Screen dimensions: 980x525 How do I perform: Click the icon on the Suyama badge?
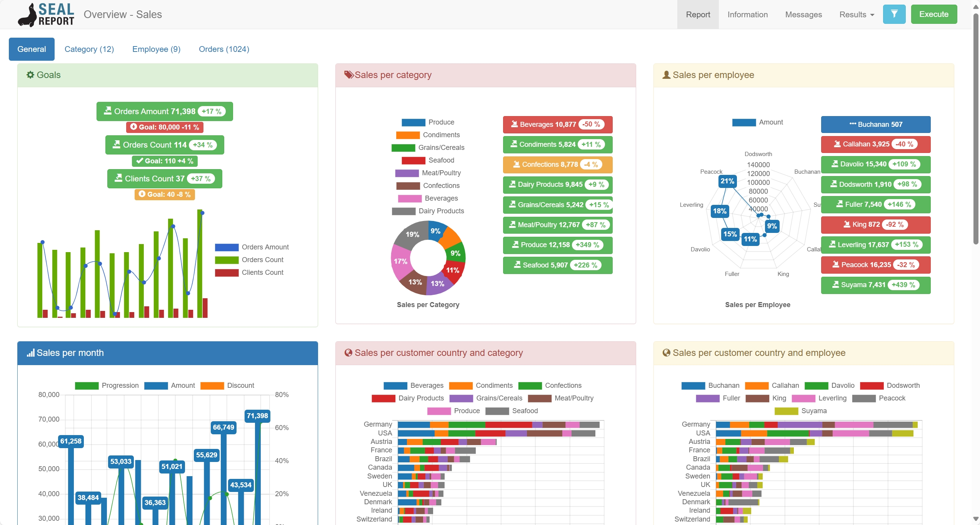[836, 284]
